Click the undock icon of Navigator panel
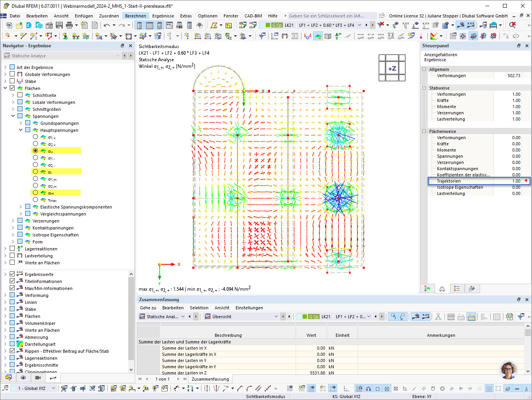 [x=122, y=46]
